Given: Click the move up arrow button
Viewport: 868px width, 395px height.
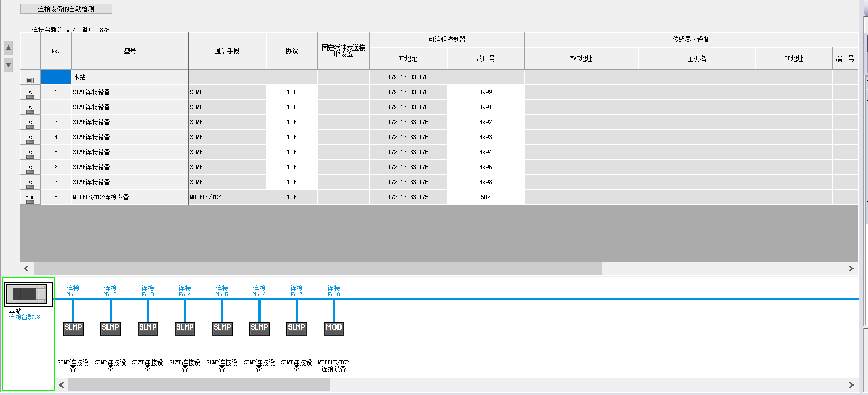Looking at the screenshot, I should [8, 49].
